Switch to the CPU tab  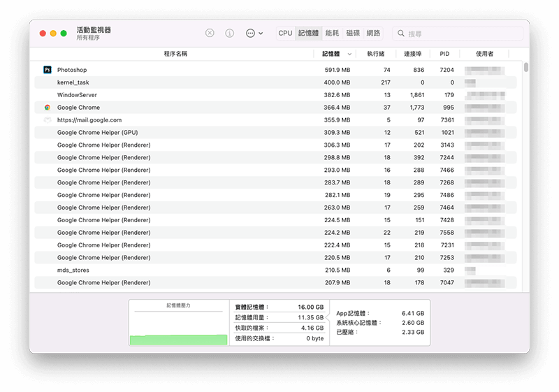point(285,33)
